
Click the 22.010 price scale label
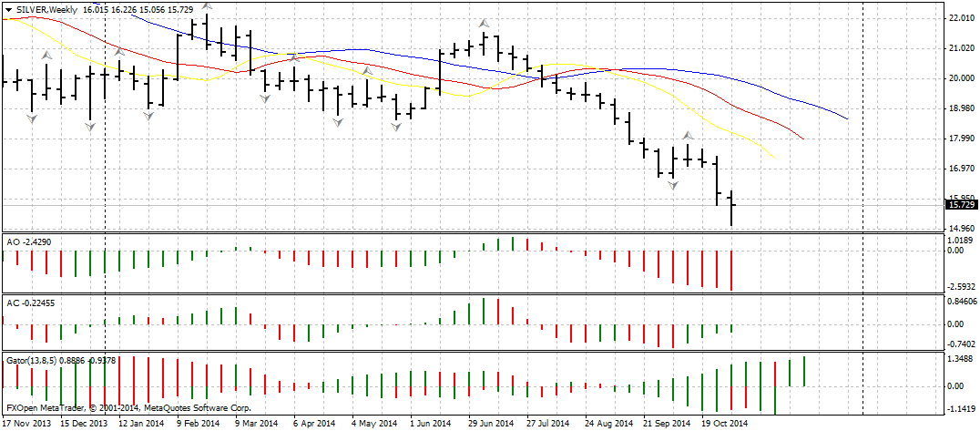point(962,18)
